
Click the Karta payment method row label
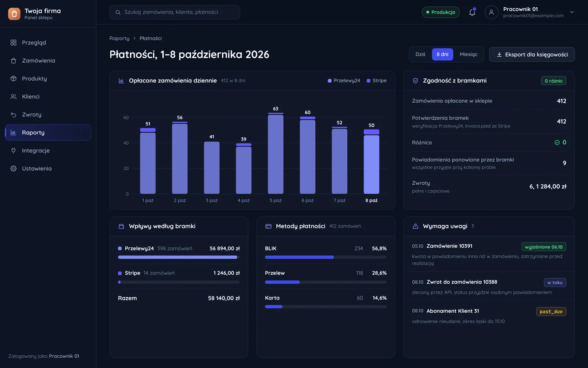coord(272,298)
